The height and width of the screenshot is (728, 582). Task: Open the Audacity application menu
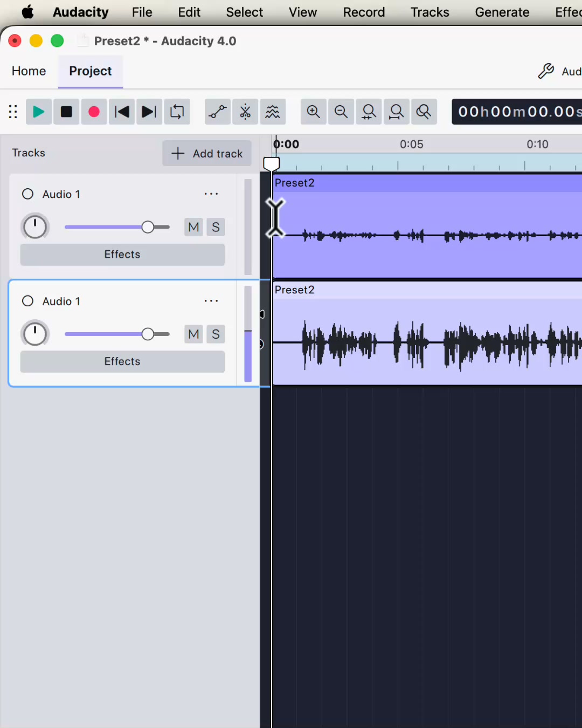point(81,12)
